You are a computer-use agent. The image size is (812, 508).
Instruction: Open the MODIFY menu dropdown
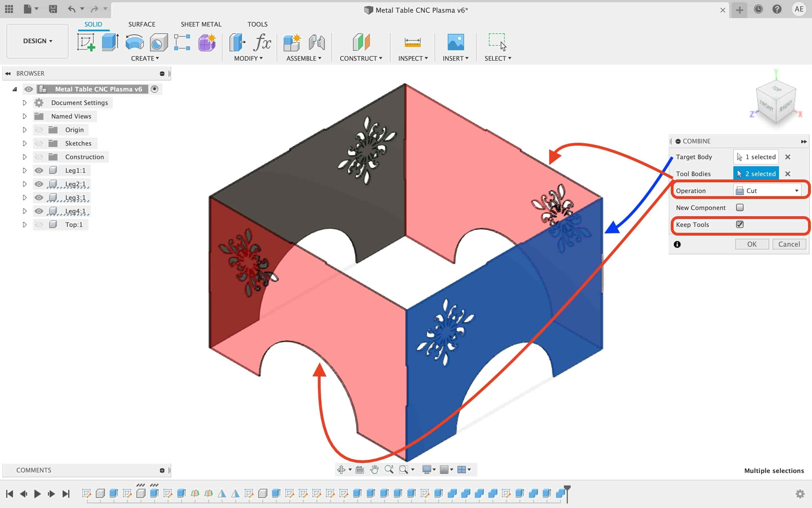[248, 58]
